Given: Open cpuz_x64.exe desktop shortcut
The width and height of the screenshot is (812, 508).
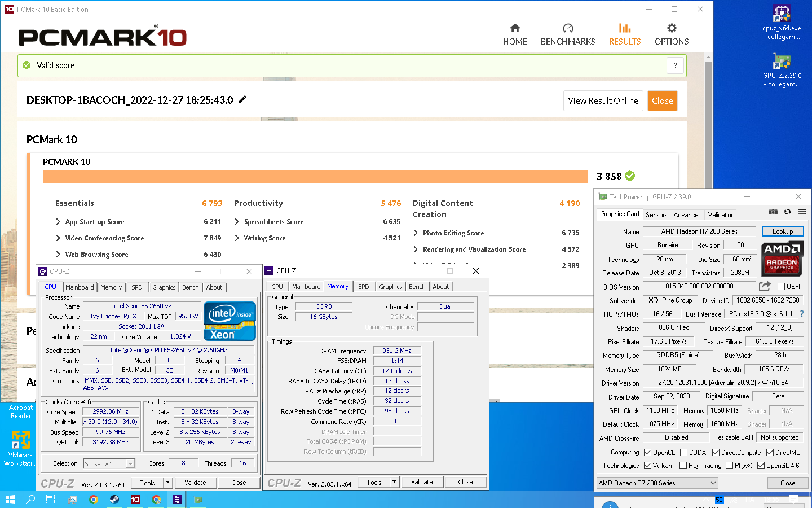Looking at the screenshot, I should pos(782,23).
